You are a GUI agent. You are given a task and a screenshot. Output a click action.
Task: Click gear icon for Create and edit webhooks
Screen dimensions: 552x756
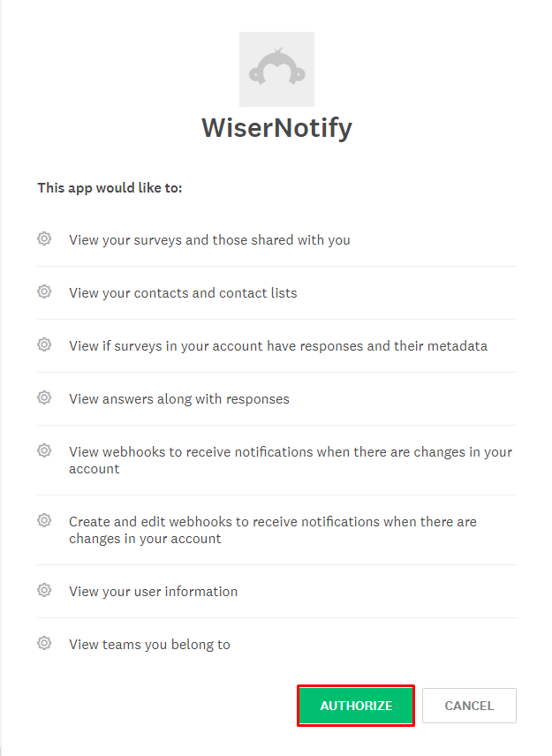coord(44,521)
